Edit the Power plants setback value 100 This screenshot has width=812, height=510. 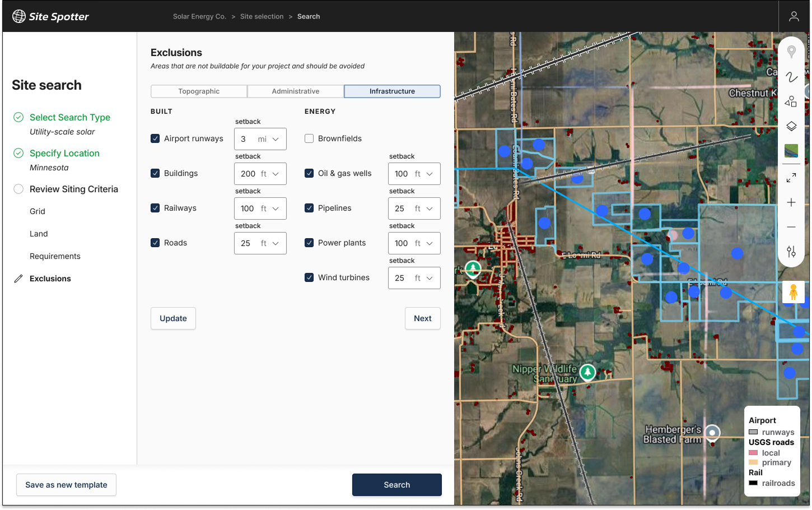click(401, 243)
